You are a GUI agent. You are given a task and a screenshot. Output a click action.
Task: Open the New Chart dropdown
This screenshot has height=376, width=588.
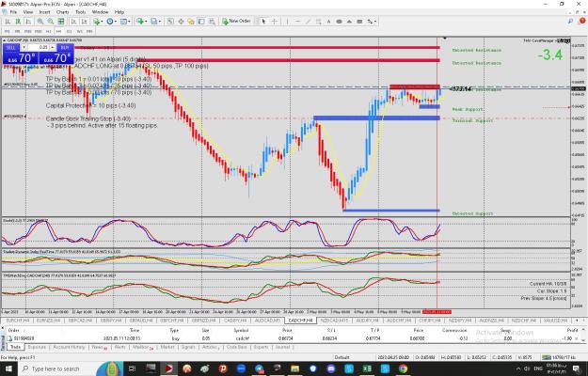(141, 22)
